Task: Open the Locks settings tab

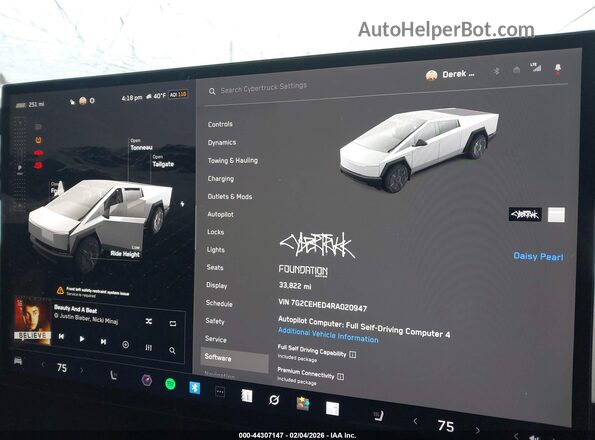Action: pos(216,232)
